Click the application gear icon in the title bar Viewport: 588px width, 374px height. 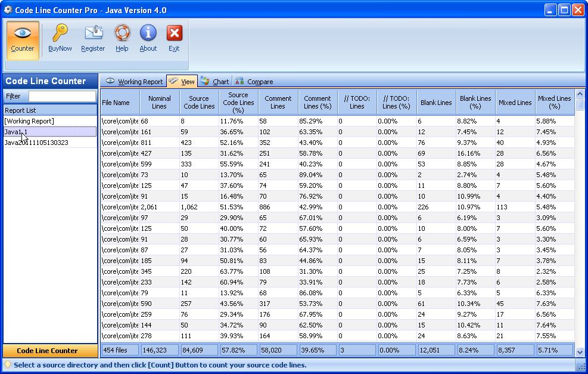tap(8, 10)
